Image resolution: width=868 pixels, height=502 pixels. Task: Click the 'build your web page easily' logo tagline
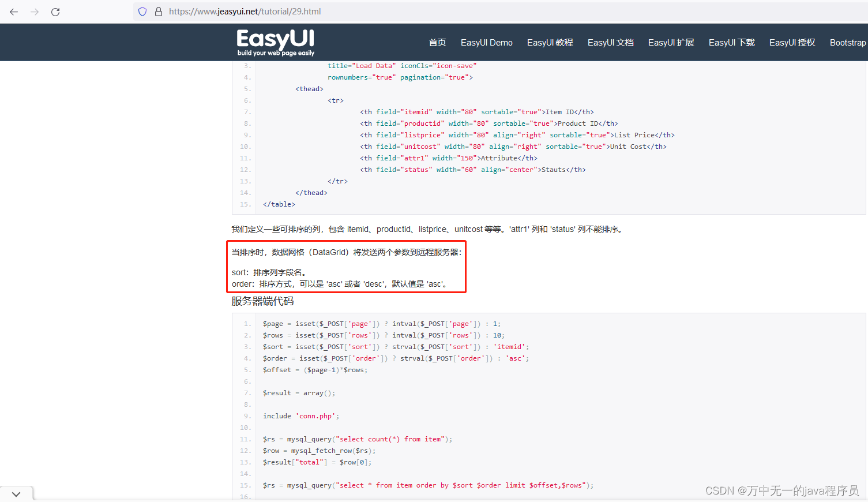pyautogui.click(x=275, y=54)
